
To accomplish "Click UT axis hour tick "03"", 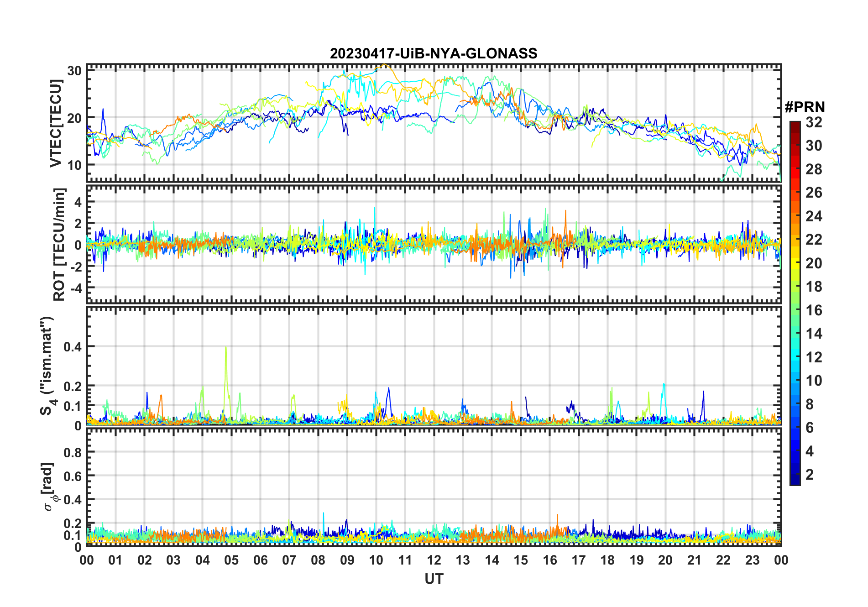I will tap(173, 560).
